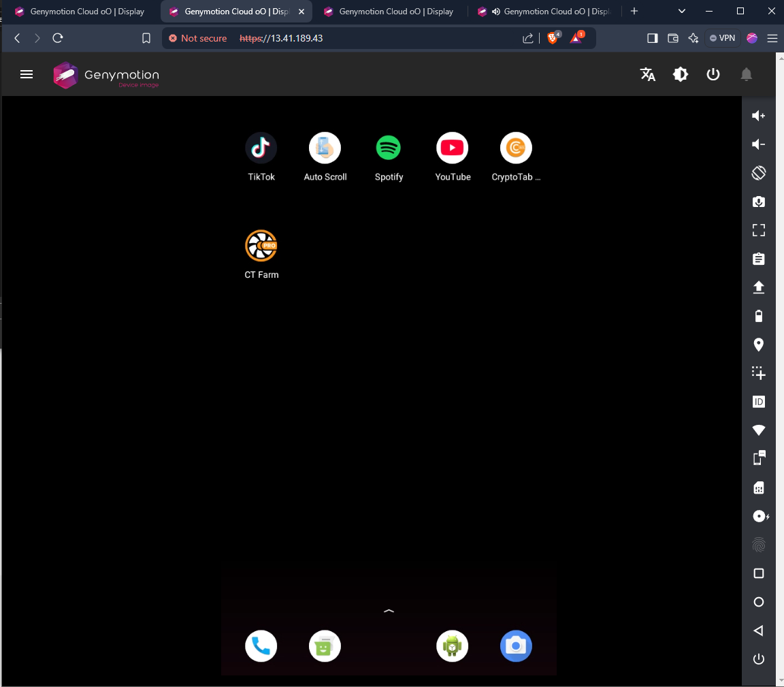Open the SIM card baseband widget
The width and height of the screenshot is (784, 687).
tap(759, 488)
